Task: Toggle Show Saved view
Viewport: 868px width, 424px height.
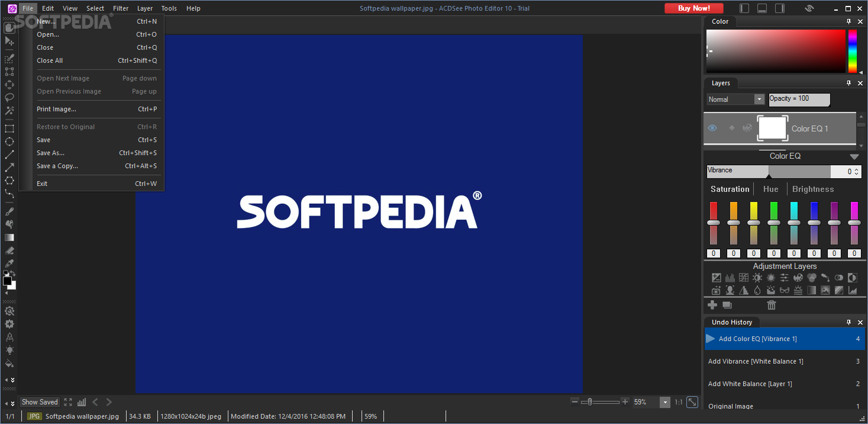Action: pos(40,402)
